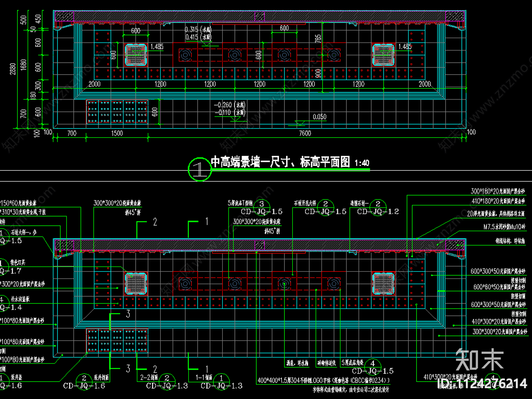532x399 pixels.
Task: Select the 涌泉, 详水施 label
Action: coord(297,363)
